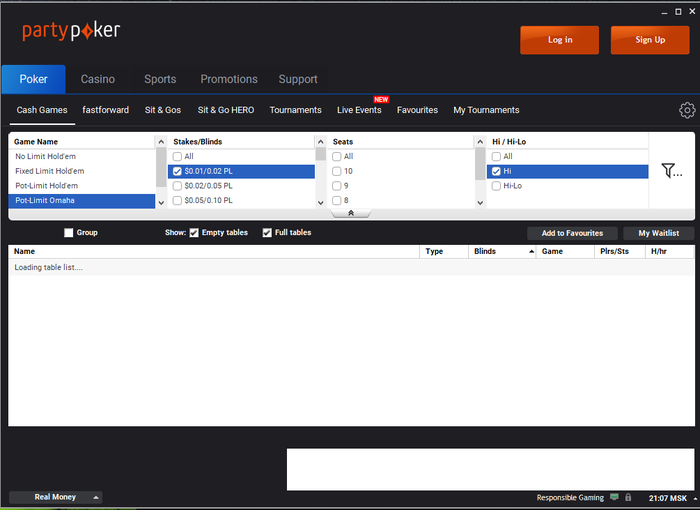Click Stakes/Blinds list up arrow

point(321,142)
